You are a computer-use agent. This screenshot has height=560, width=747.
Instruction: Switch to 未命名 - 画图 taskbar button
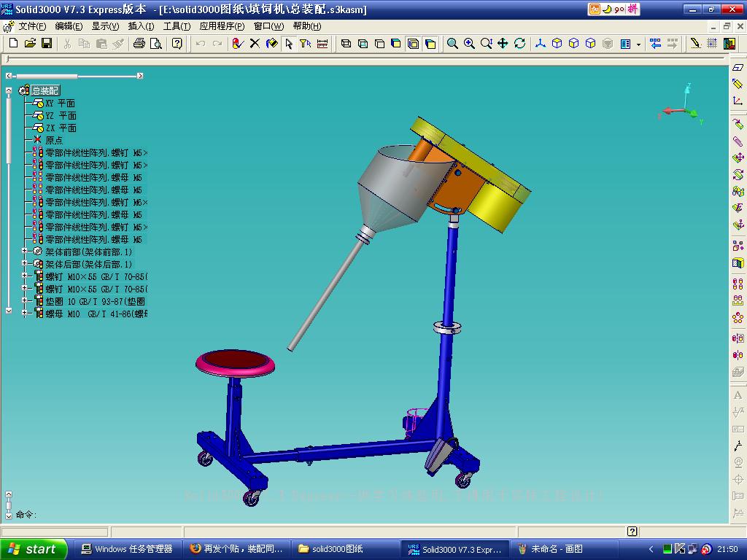pyautogui.click(x=564, y=549)
